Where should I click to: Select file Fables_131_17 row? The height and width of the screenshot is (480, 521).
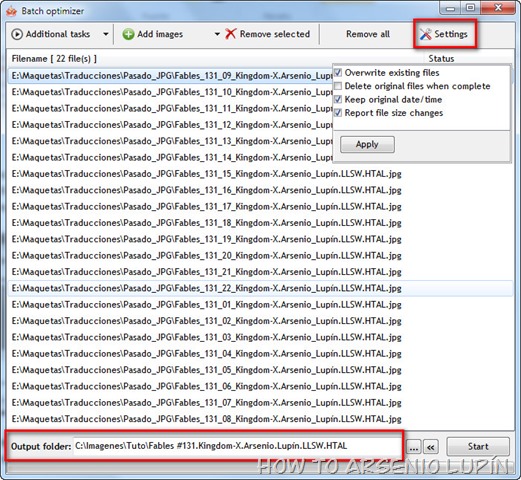point(260,206)
